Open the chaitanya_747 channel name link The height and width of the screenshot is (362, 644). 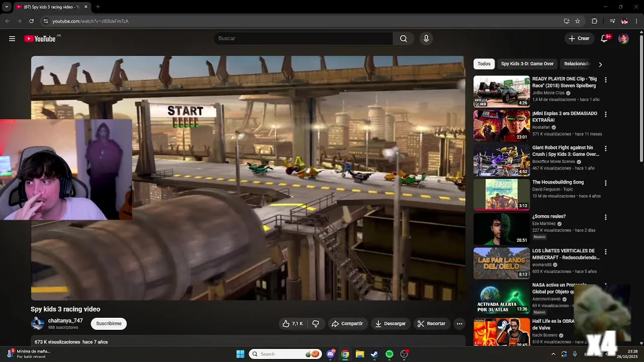[x=65, y=321]
